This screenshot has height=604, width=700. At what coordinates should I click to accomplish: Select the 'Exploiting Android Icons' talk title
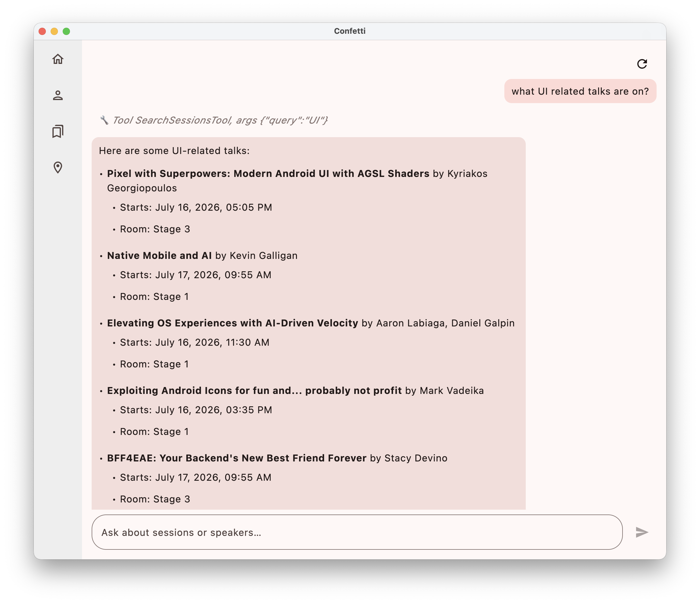pos(254,391)
